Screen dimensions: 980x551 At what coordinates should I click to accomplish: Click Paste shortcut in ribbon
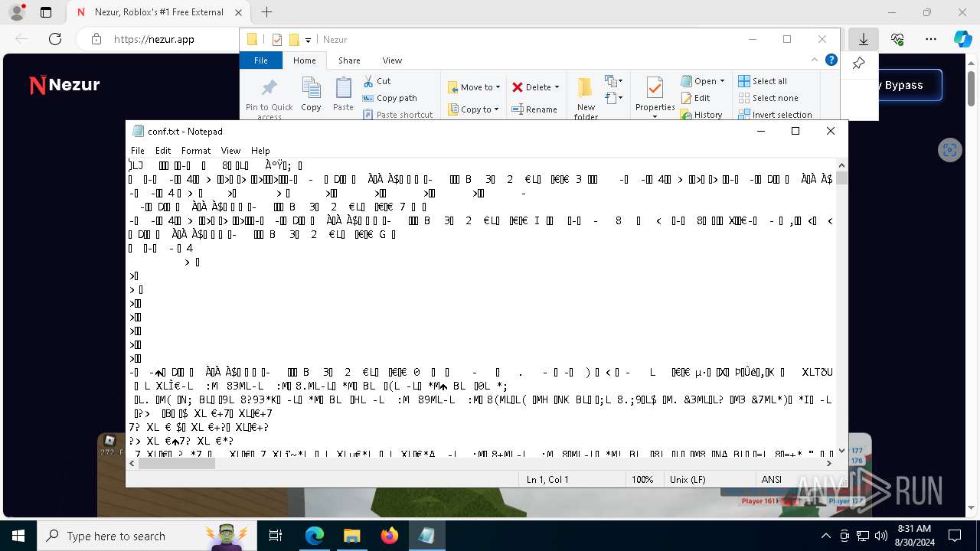tap(397, 115)
